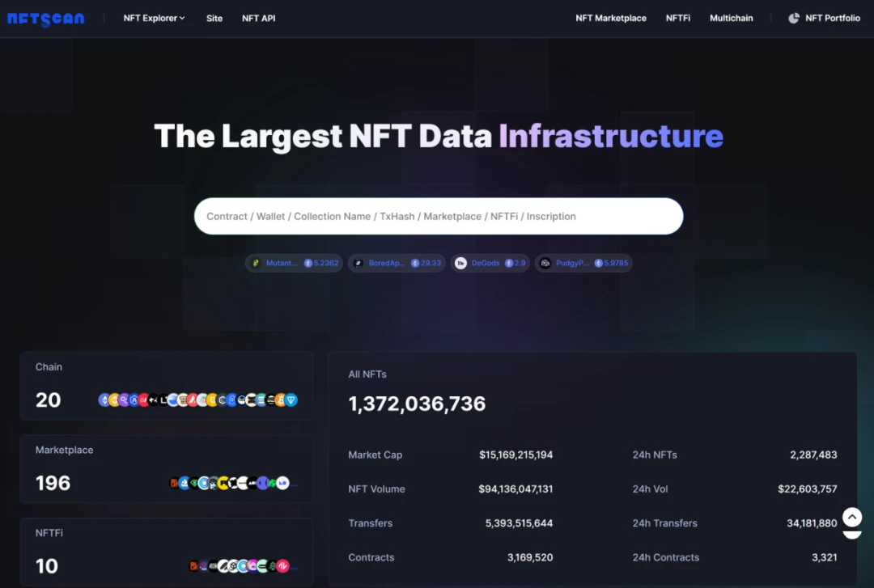
Task: Click the TON icon in Chain row
Action: (291, 400)
